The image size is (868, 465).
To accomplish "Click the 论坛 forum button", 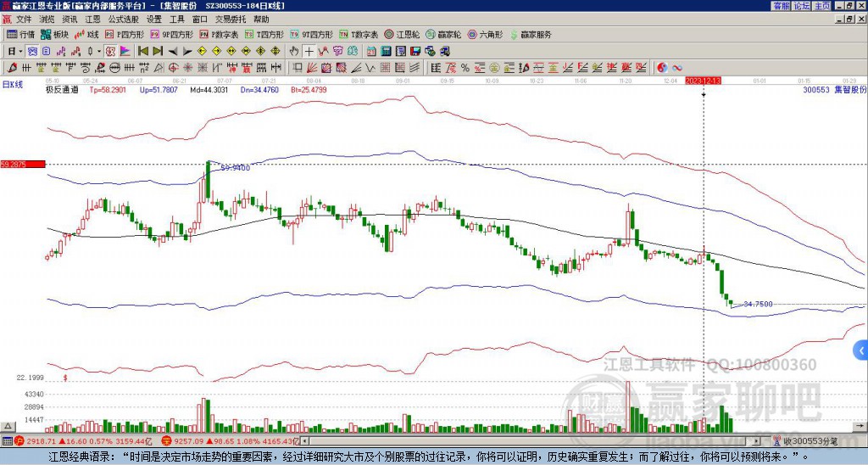I will click(801, 6).
